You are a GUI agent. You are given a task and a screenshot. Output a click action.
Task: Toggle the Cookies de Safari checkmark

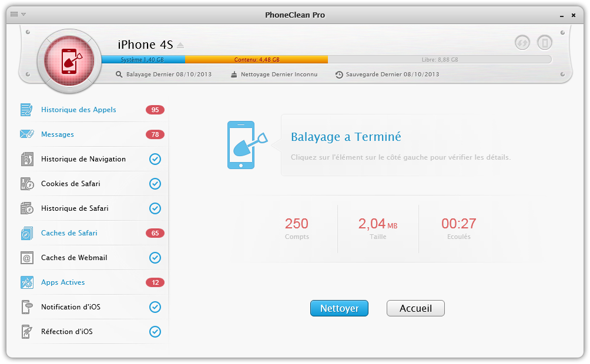[x=155, y=184]
